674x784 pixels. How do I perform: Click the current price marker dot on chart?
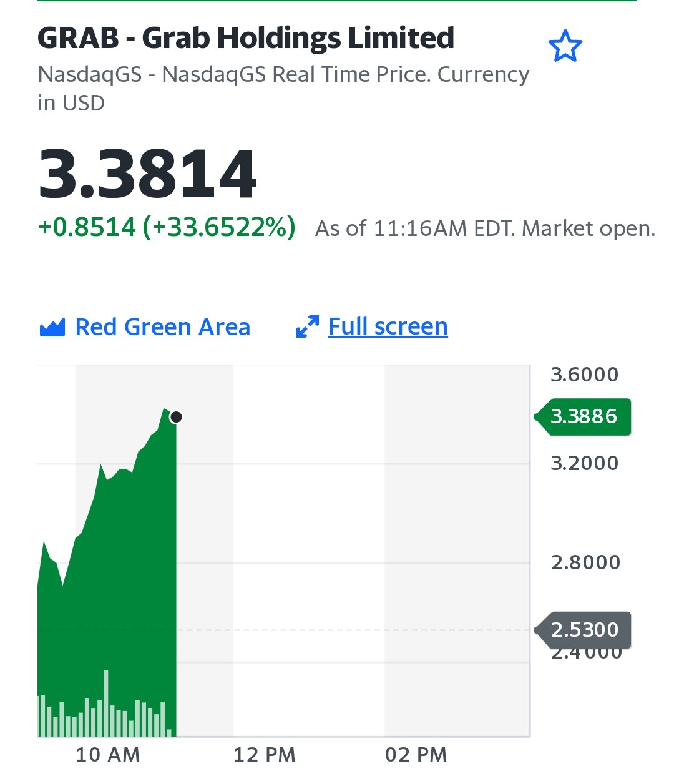click(176, 417)
